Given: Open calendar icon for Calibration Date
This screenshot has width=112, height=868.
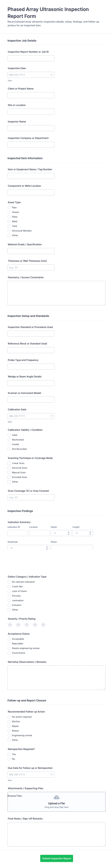Looking at the screenshot, I should point(51,416).
